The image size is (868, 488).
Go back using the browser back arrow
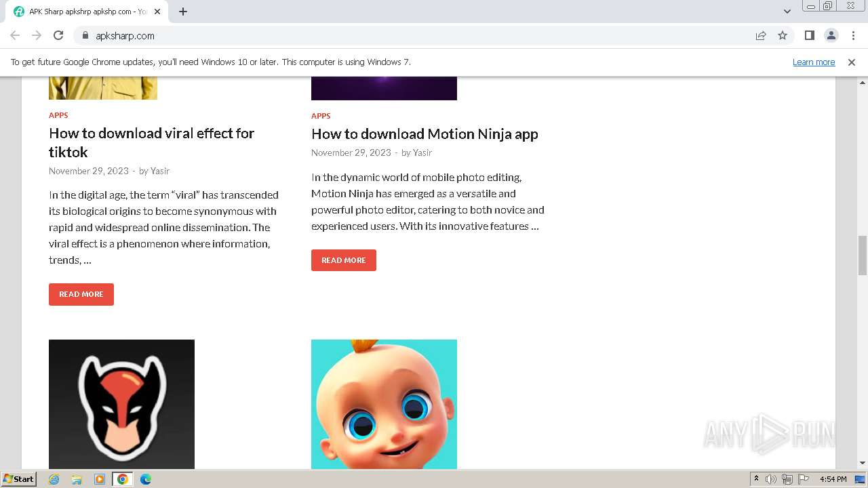(15, 35)
